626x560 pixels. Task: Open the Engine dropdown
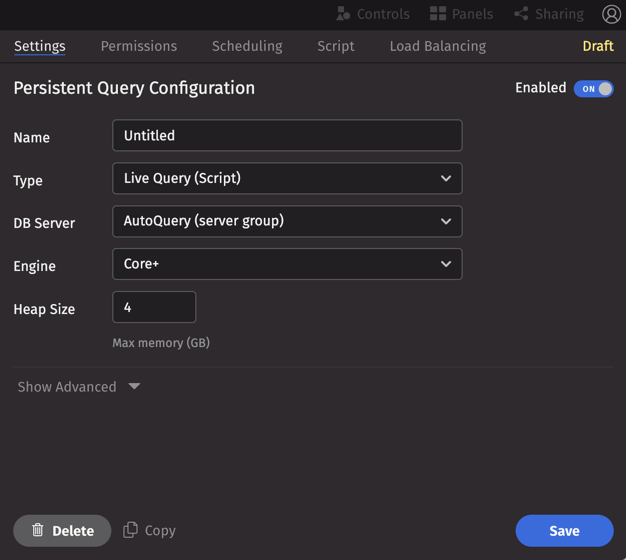point(287,264)
